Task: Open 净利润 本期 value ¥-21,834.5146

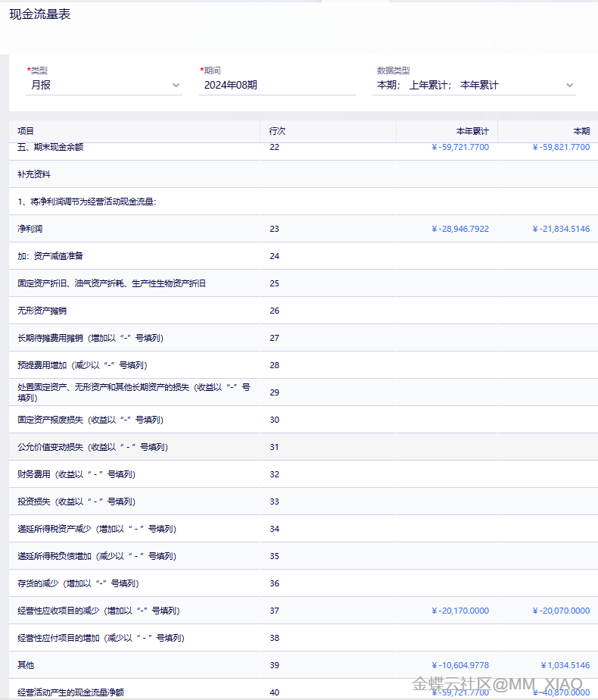Action: pyautogui.click(x=561, y=229)
